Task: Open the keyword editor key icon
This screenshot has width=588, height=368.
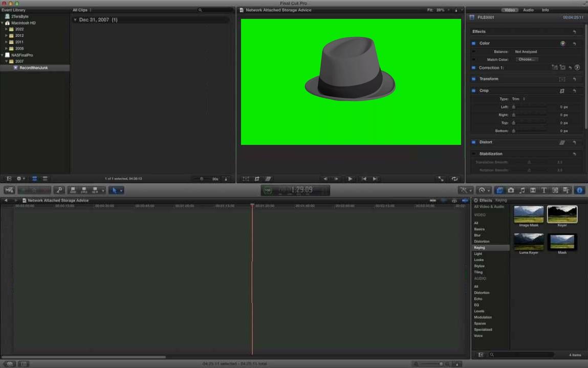Action: [59, 190]
